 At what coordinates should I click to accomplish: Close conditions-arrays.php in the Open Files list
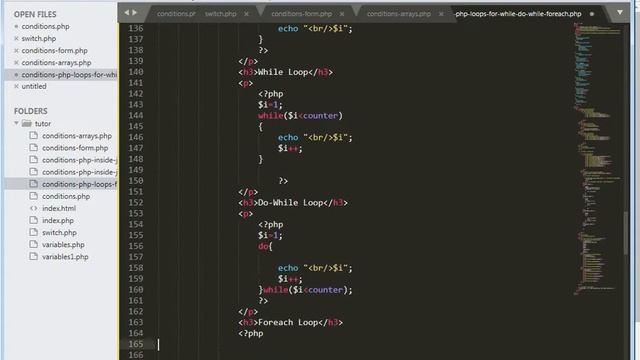pyautogui.click(x=16, y=62)
